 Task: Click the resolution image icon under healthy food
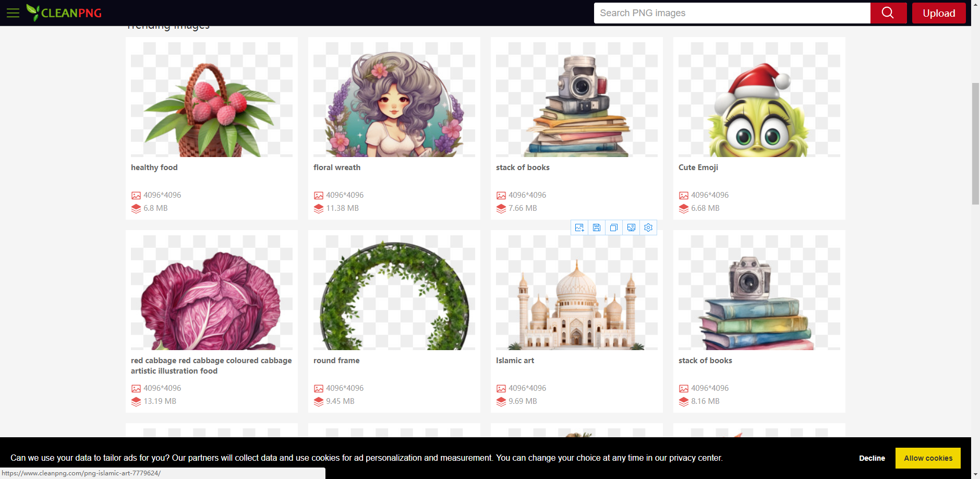pos(136,196)
